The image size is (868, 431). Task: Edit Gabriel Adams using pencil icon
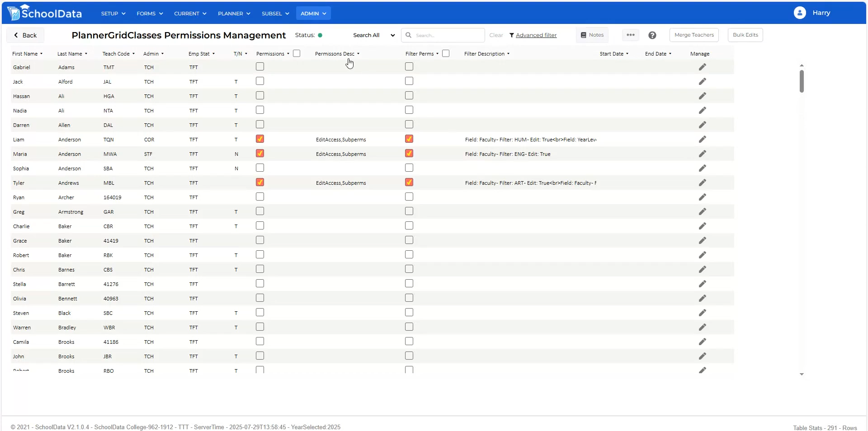pos(702,67)
